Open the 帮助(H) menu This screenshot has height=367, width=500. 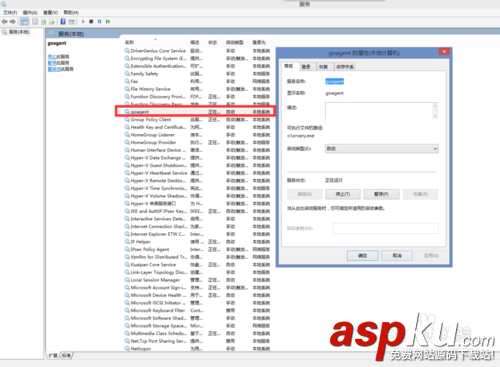(x=71, y=13)
